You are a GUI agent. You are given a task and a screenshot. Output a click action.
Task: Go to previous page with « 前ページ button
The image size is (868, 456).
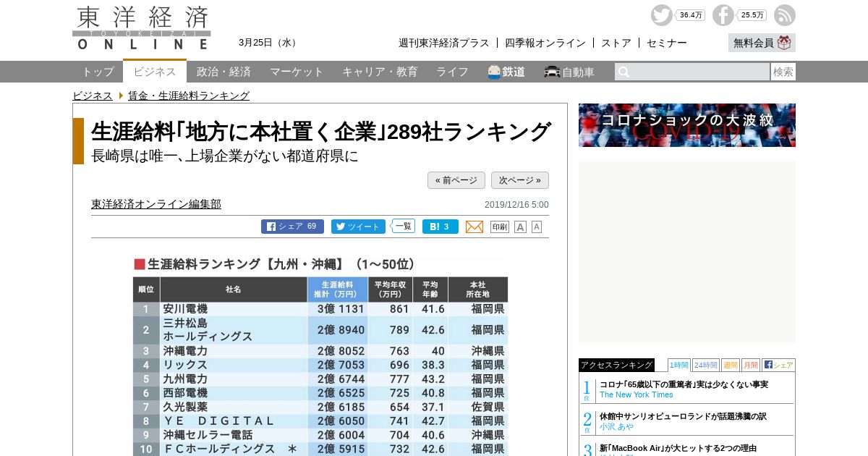pyautogui.click(x=456, y=180)
